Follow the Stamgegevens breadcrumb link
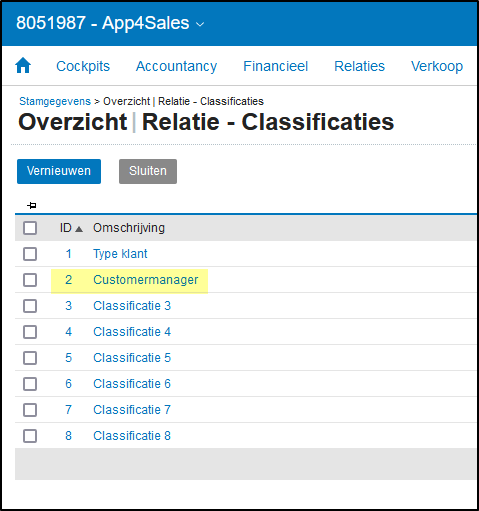This screenshot has height=511, width=479. coord(55,101)
